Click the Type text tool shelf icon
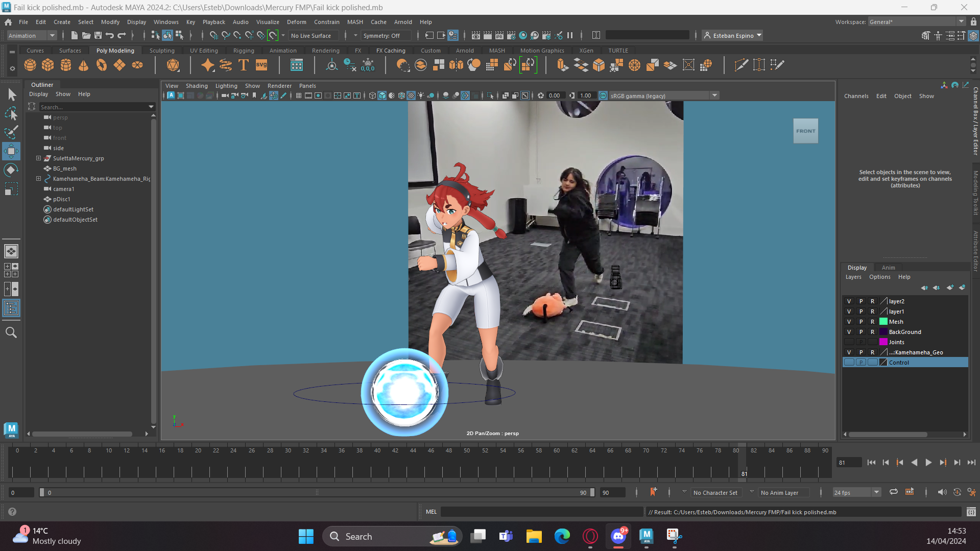The width and height of the screenshot is (980, 551). coord(244,65)
